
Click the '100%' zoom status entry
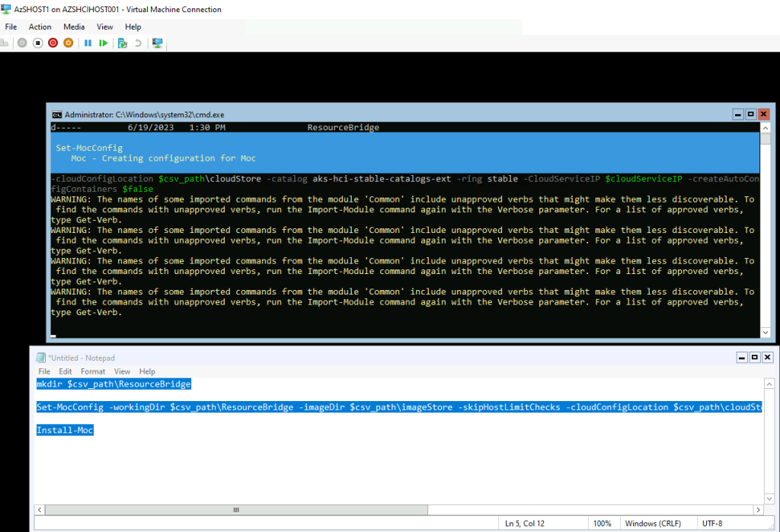click(602, 524)
